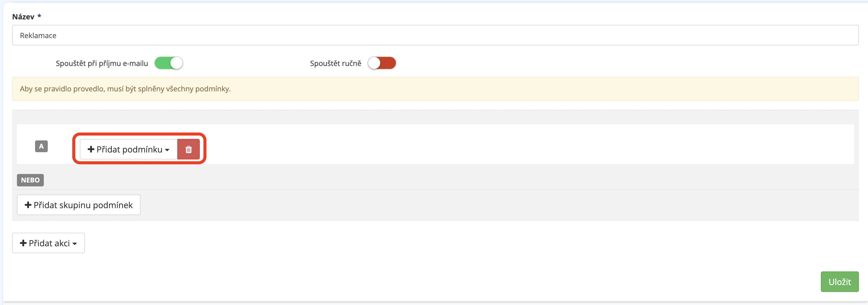Click the Spouštět ručně label text
Viewport: 868px width, 305px height.
pyautogui.click(x=335, y=64)
